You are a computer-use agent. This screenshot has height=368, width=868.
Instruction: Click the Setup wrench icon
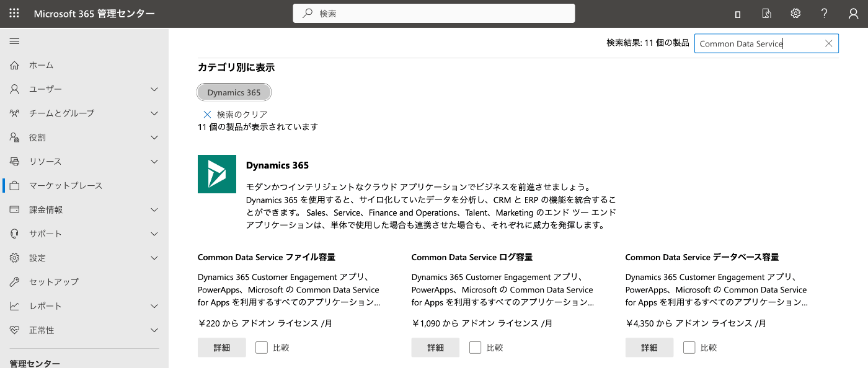pyautogui.click(x=15, y=282)
